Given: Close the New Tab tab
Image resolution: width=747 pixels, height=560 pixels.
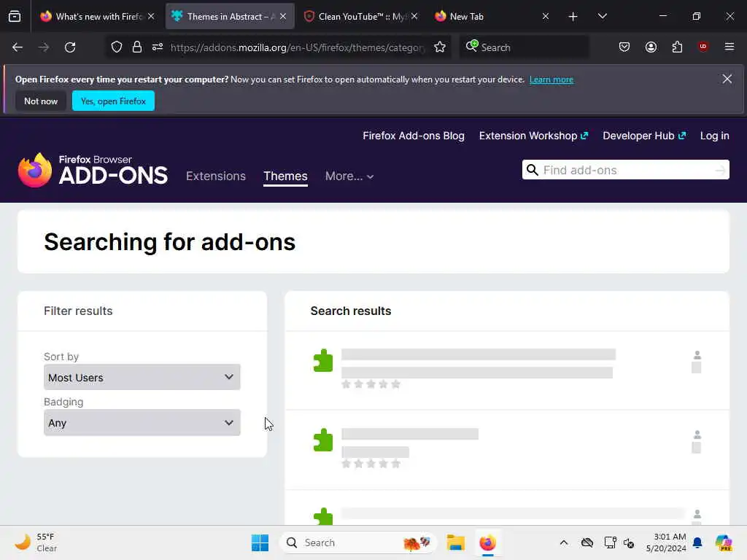Looking at the screenshot, I should (x=546, y=17).
